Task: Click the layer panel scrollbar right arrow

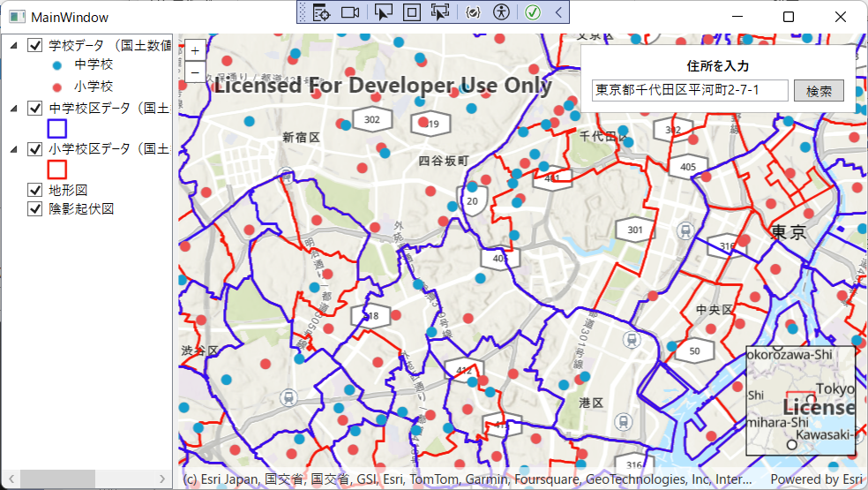Action: click(162, 479)
